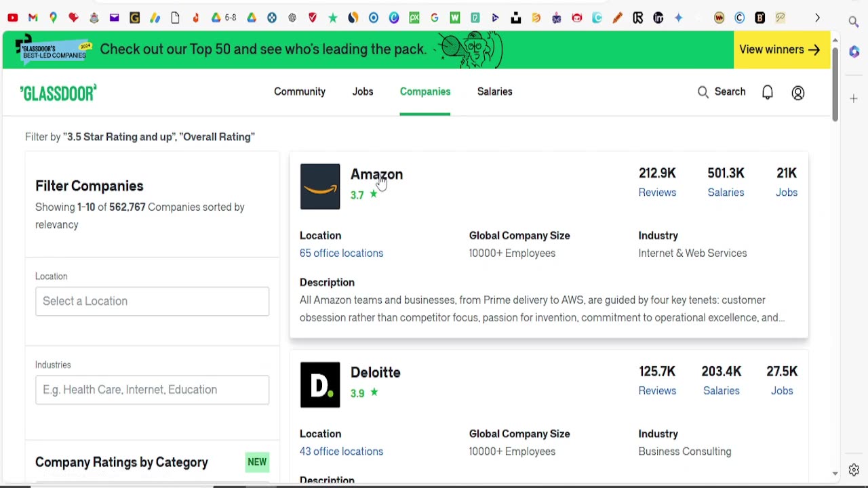Screen dimensions: 868x488
Task: Open the Gemini sparkle bookmark icon
Action: pyautogui.click(x=679, y=18)
